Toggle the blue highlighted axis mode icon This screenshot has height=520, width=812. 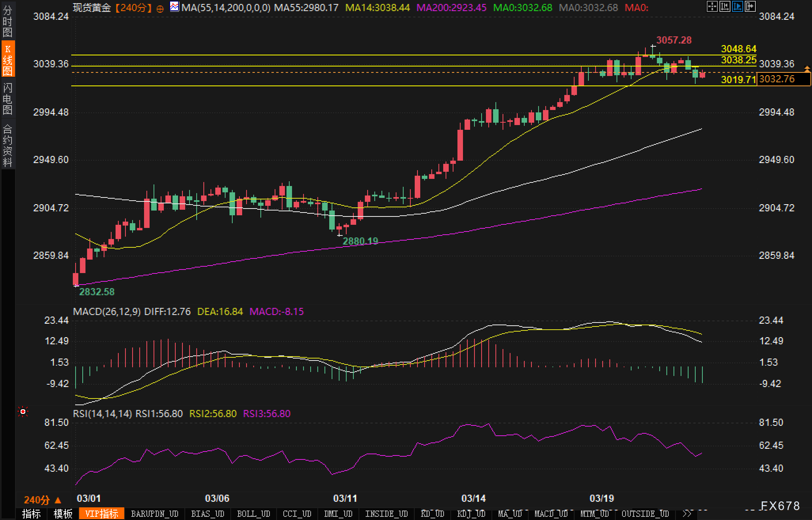[737, 6]
